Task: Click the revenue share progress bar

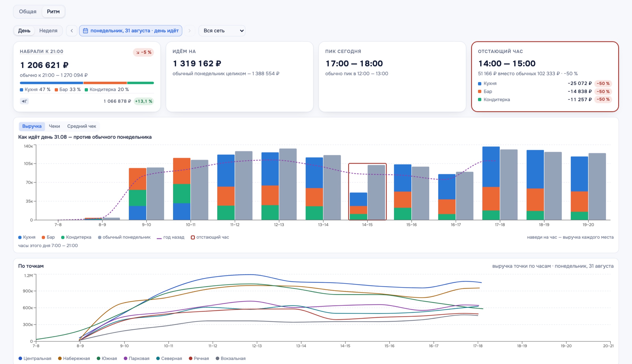Action: tap(87, 83)
